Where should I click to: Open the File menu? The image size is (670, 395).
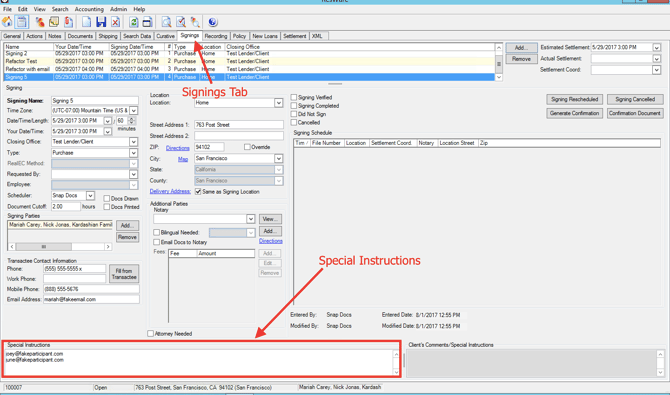(x=7, y=9)
